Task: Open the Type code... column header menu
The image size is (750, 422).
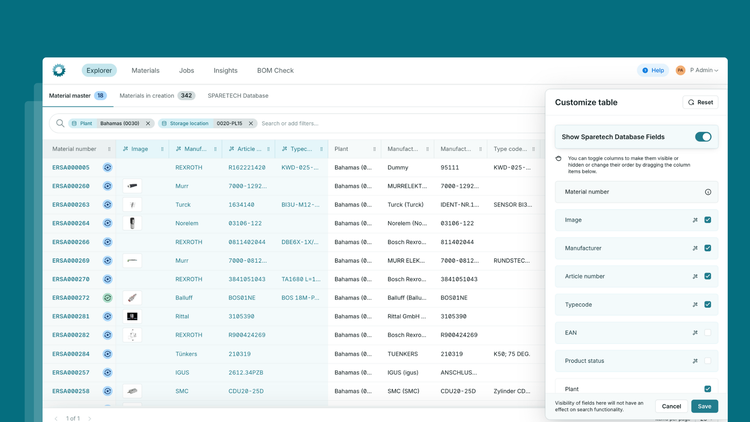Action: [x=534, y=149]
